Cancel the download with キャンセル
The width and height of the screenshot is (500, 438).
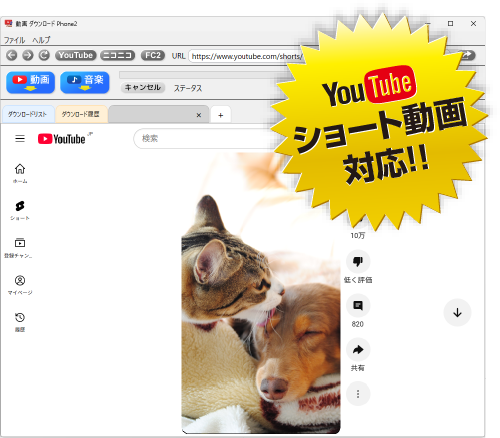coord(143,88)
